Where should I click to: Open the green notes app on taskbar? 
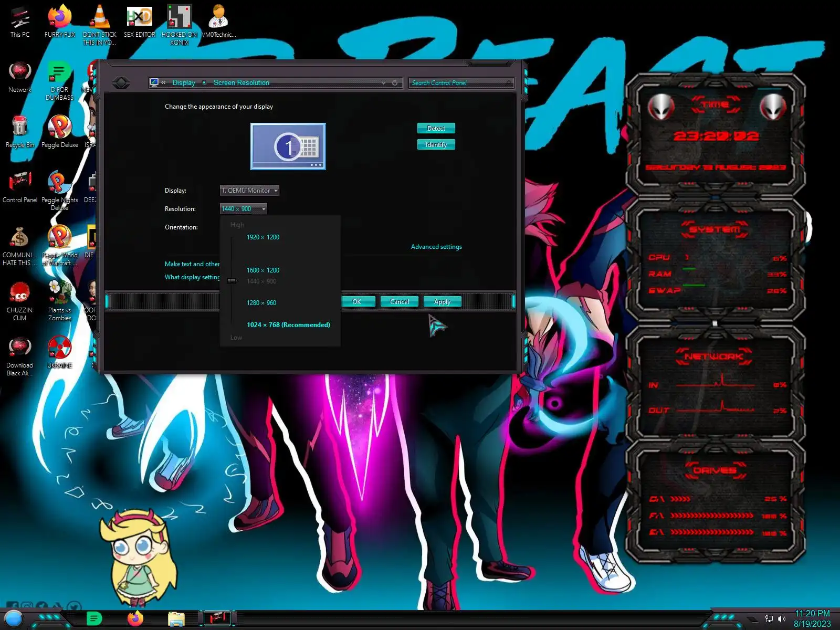point(94,619)
